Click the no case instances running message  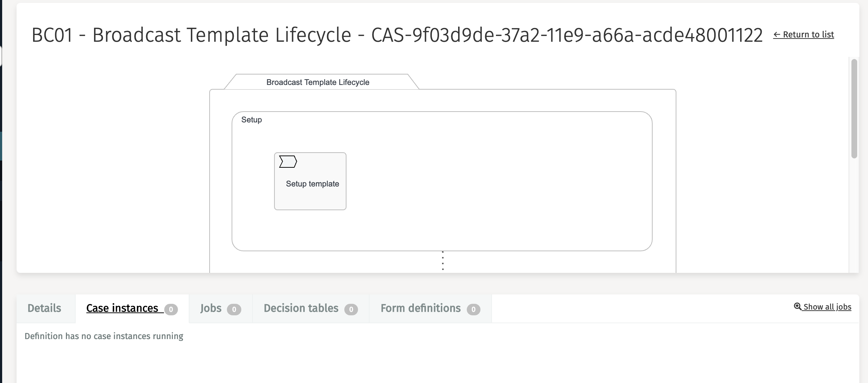[x=104, y=336]
